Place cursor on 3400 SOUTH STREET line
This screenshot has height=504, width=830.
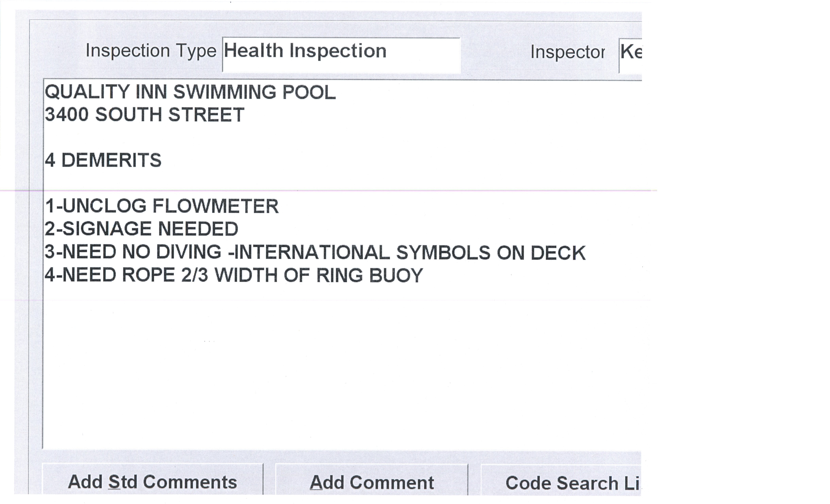coord(144,115)
